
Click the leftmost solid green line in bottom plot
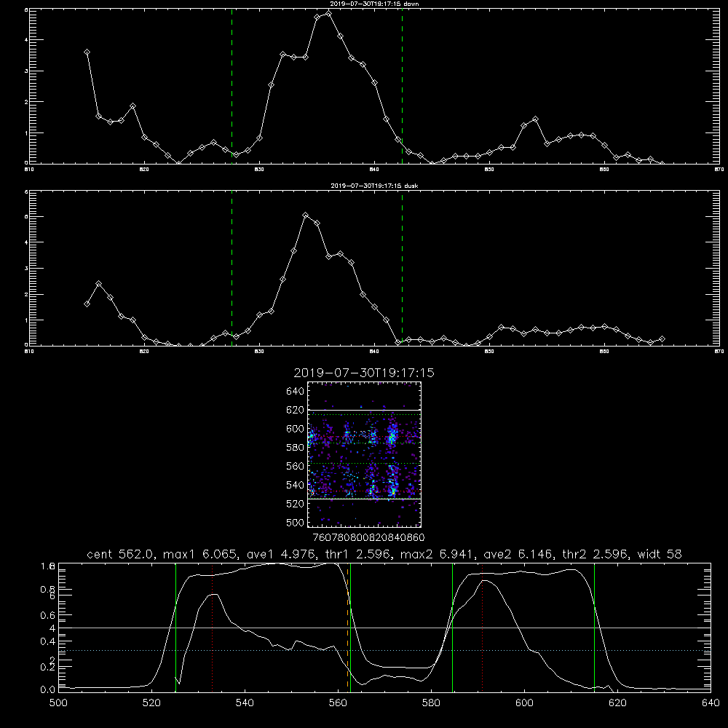point(175,627)
